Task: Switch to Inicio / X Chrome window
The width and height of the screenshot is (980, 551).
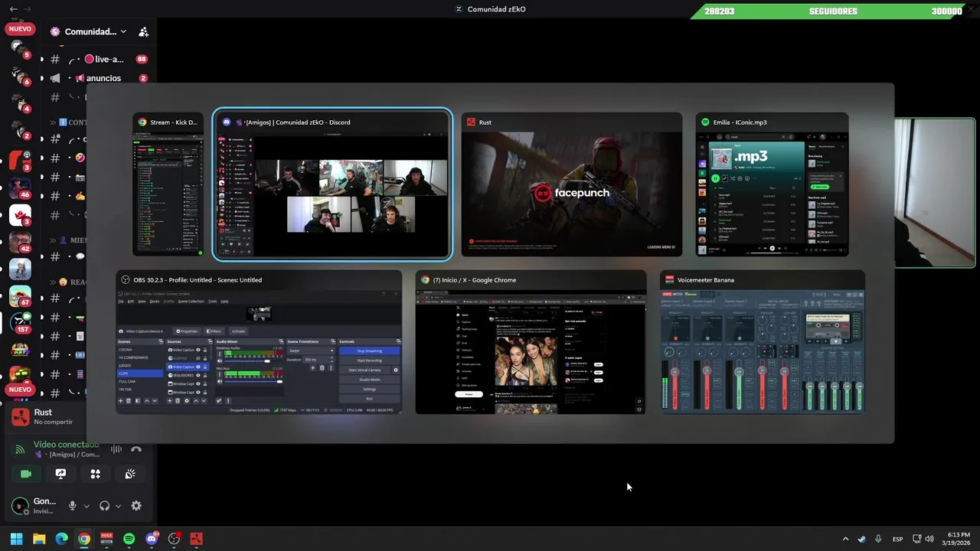Action: click(531, 342)
